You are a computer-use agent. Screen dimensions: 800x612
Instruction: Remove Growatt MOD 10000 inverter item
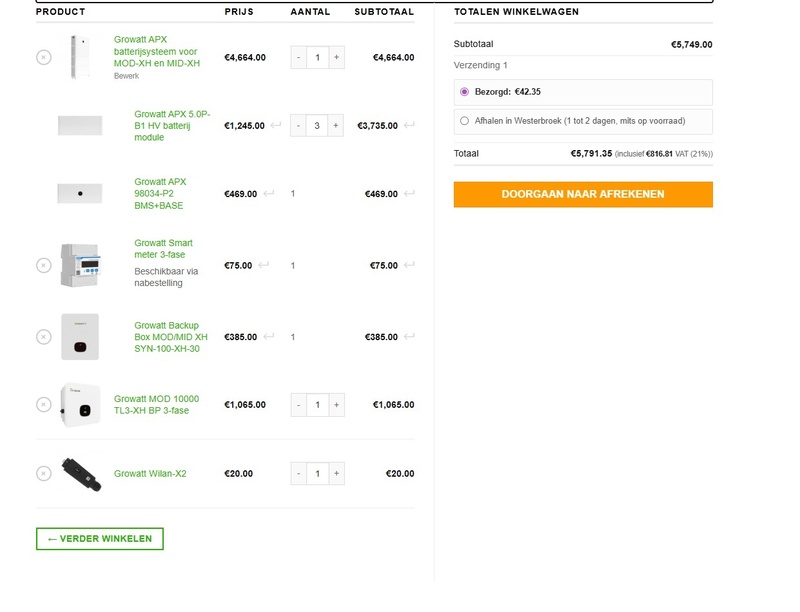tap(43, 405)
